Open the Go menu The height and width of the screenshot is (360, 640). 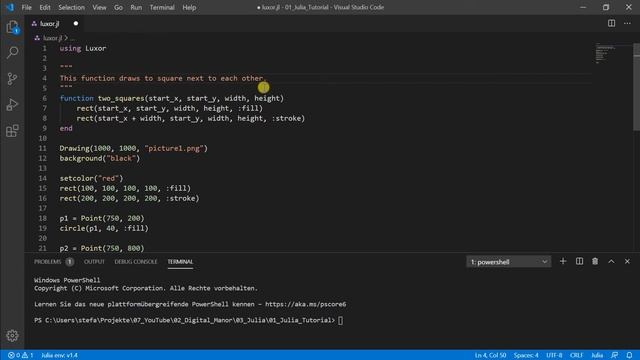[118, 7]
